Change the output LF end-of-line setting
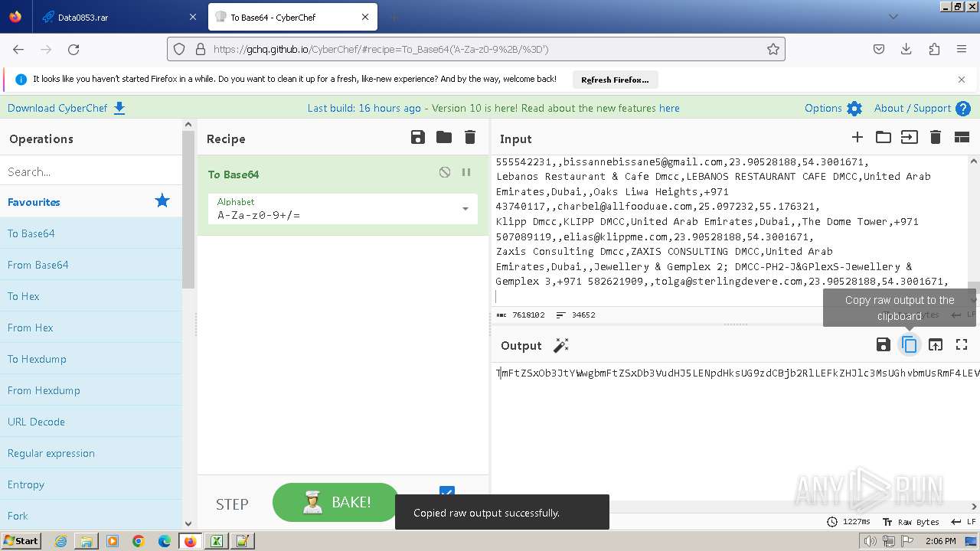Screen dimensions: 980x551 click(x=962, y=522)
